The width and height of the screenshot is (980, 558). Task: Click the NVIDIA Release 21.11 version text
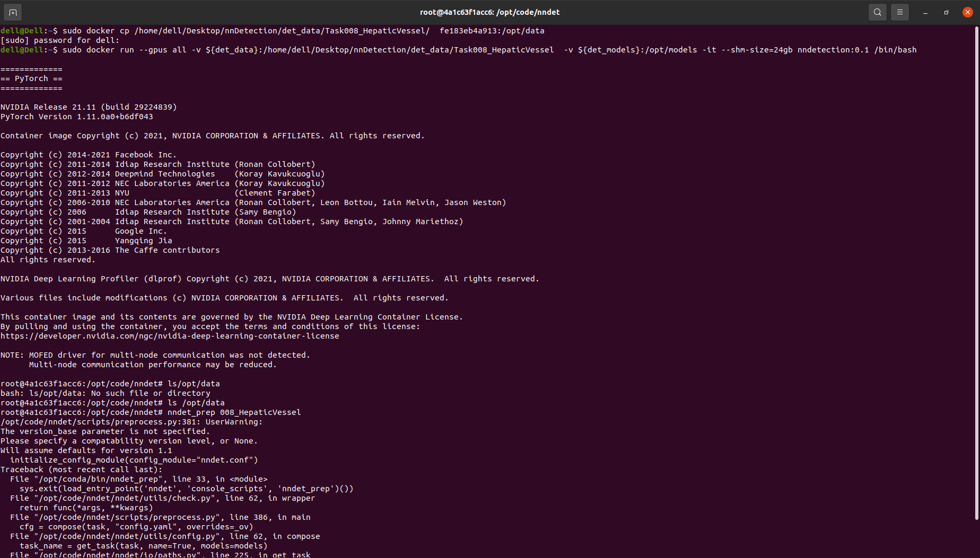tap(88, 107)
